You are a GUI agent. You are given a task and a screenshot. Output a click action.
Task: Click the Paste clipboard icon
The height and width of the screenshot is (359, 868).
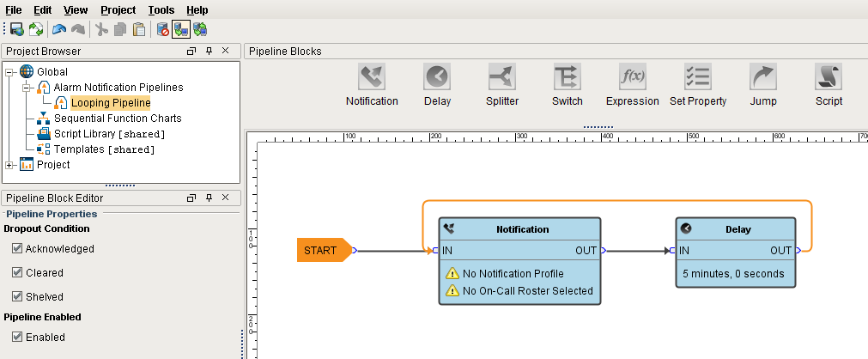pyautogui.click(x=139, y=29)
